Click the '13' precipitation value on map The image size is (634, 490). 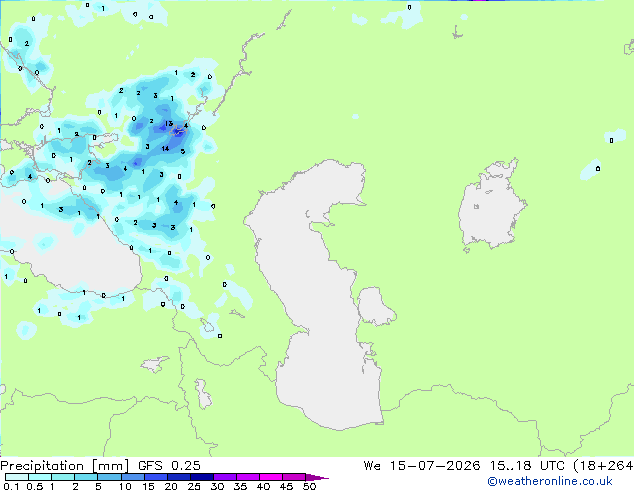pyautogui.click(x=169, y=124)
